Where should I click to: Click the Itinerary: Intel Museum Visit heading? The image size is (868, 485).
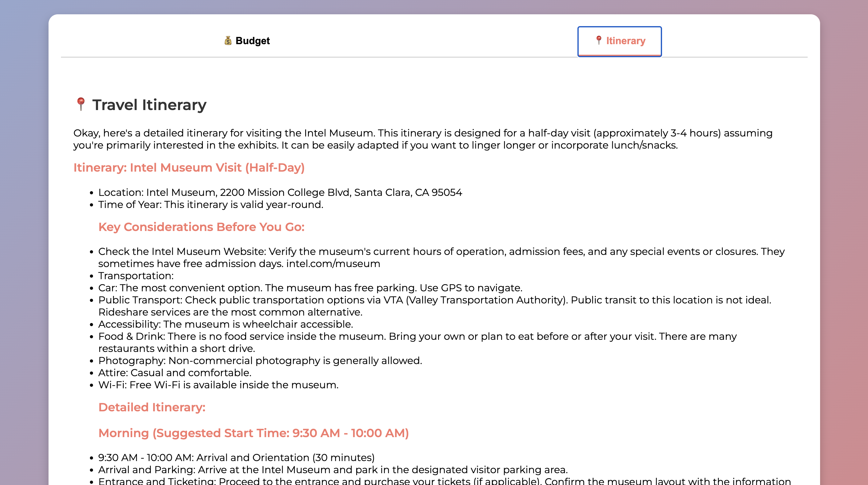click(x=189, y=168)
